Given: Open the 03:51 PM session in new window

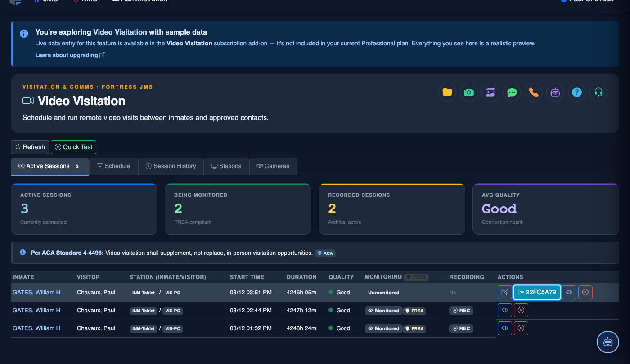Looking at the screenshot, I should pos(505,292).
